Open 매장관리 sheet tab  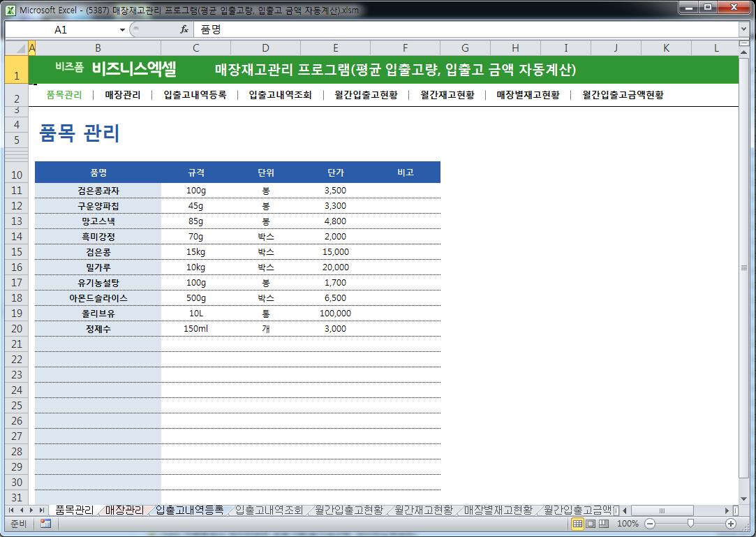coord(124,510)
